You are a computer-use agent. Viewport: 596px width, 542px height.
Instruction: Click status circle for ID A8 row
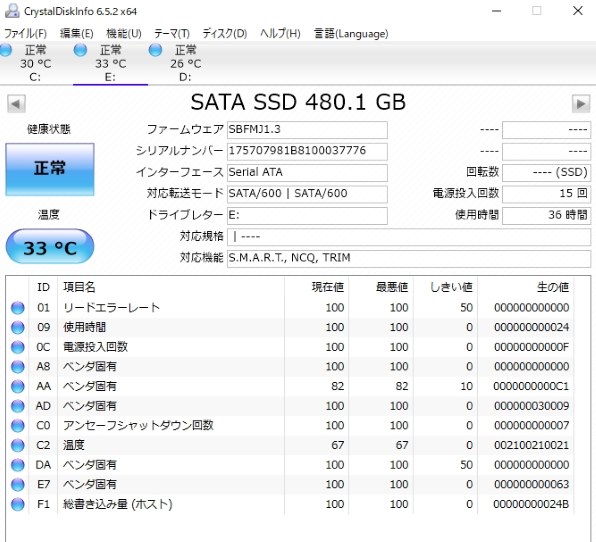click(17, 367)
